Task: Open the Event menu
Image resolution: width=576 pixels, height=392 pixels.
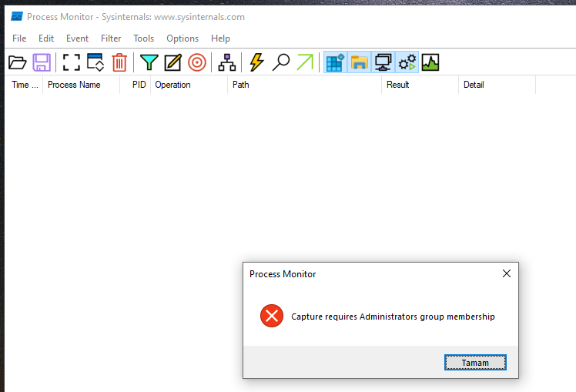Action: pyautogui.click(x=77, y=39)
